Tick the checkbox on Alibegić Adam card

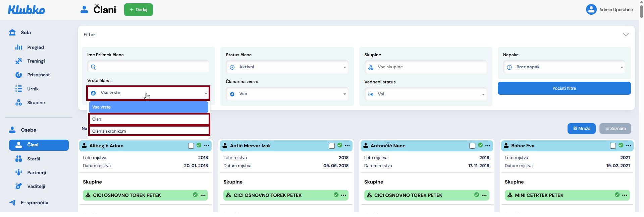click(191, 146)
